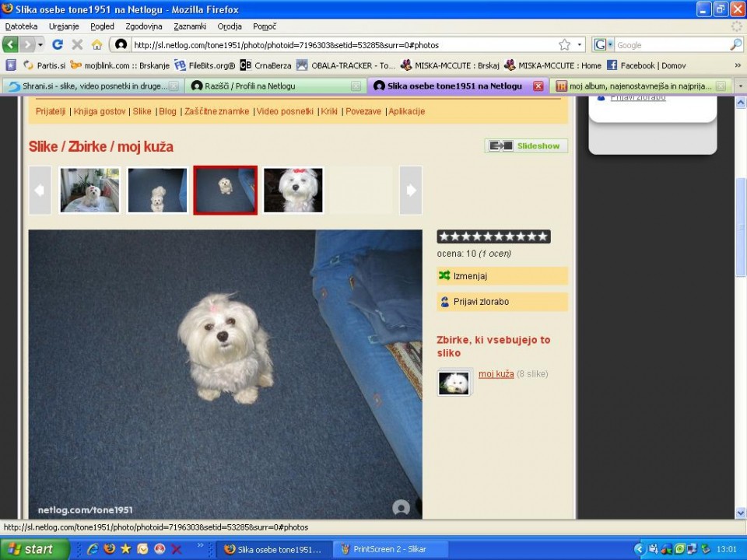Open the MISKA-MCCUTE : Brskaj bookmark
The height and width of the screenshot is (560, 747).
tap(450, 65)
